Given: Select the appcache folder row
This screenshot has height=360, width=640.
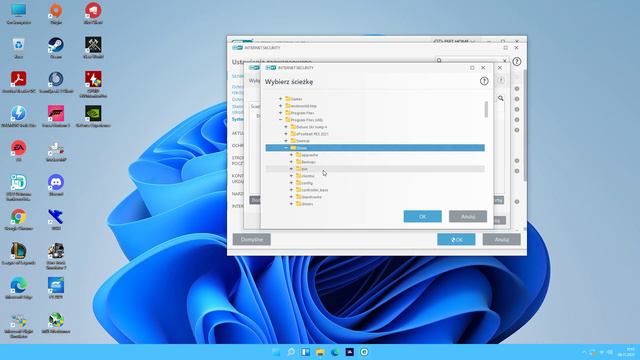Looking at the screenshot, I should pyautogui.click(x=375, y=155).
